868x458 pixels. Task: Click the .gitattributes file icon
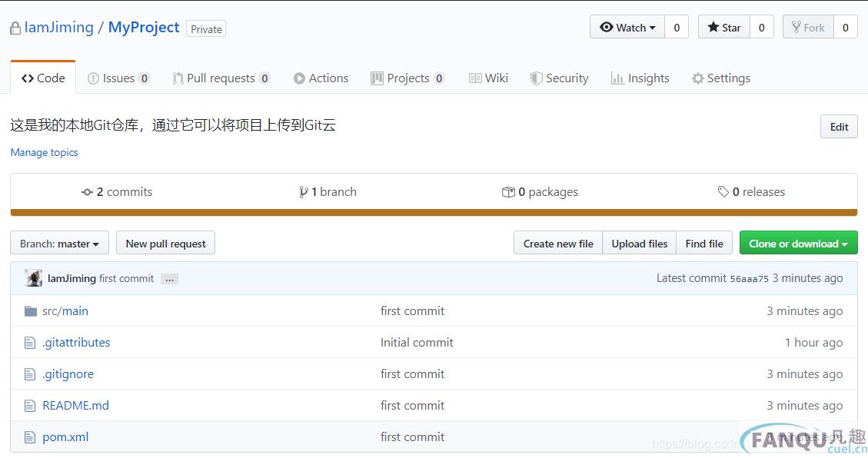coord(31,343)
